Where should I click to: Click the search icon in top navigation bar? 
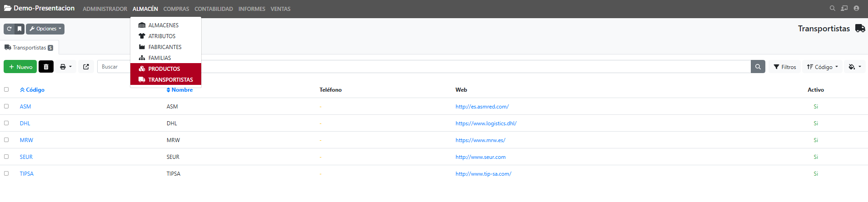click(832, 8)
